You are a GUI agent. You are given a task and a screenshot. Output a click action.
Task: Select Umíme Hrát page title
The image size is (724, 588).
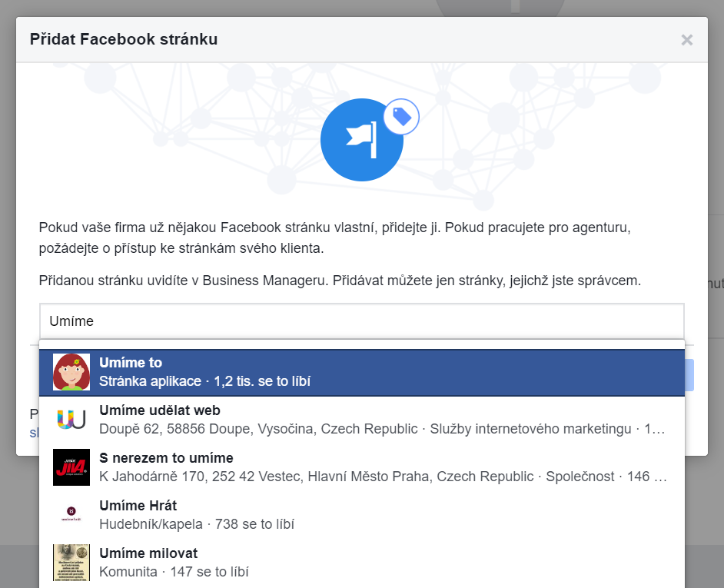click(x=138, y=506)
